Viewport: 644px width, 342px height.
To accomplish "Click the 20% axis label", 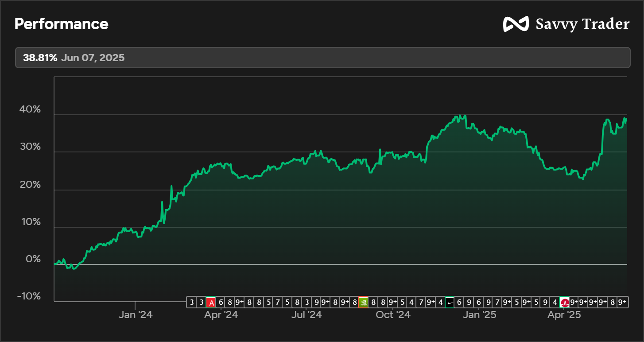I will [29, 184].
